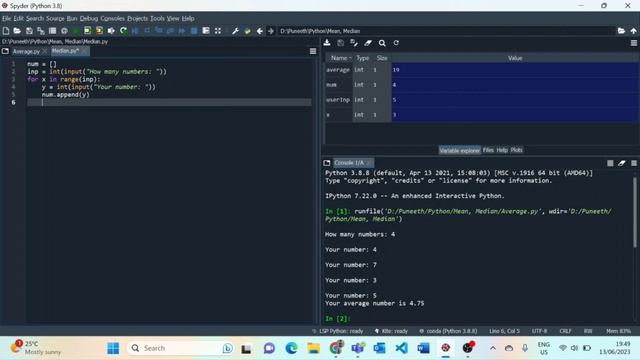Open Microsoft Edge from taskbar

[291, 348]
